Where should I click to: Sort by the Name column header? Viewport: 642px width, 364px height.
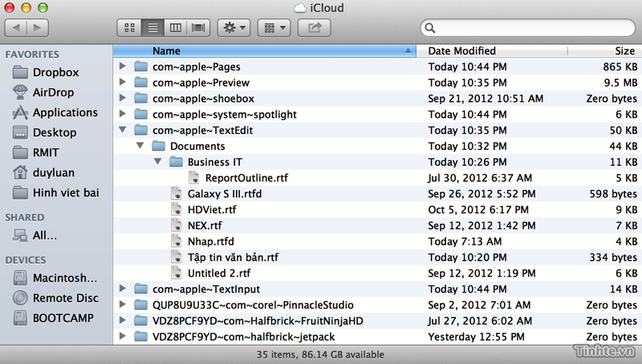pos(265,51)
